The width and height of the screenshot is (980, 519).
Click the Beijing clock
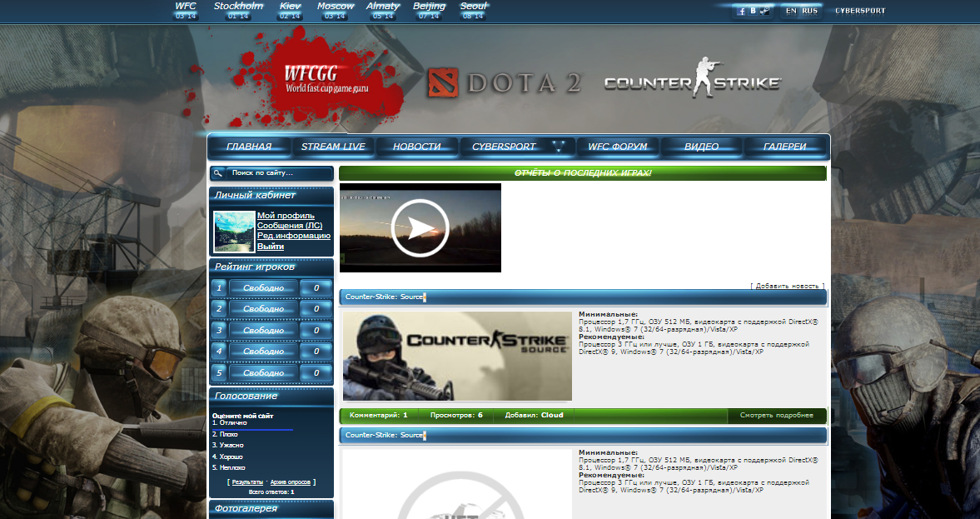[x=430, y=11]
